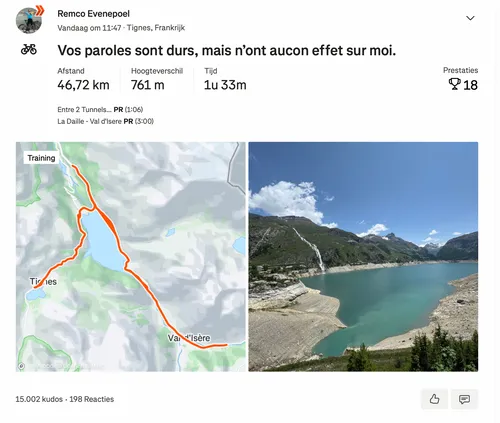The image size is (500, 423).
Task: Click the Val d'Isère label on map
Action: click(x=189, y=338)
